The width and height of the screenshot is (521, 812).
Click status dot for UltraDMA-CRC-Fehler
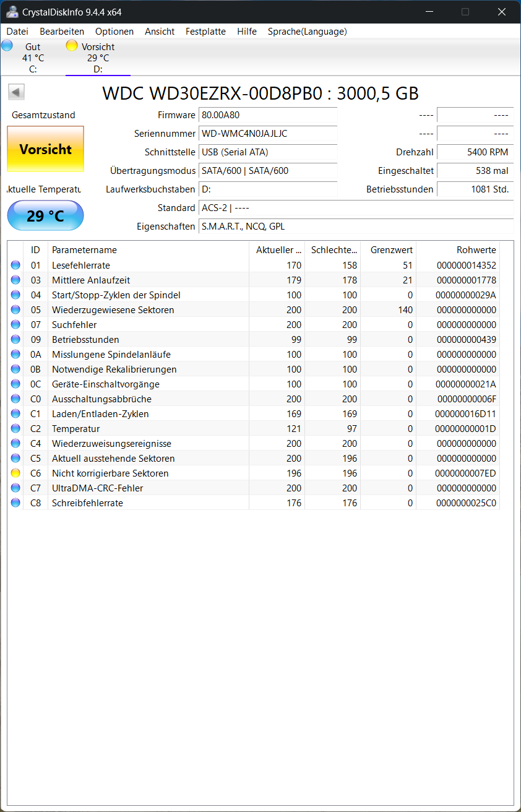15,488
